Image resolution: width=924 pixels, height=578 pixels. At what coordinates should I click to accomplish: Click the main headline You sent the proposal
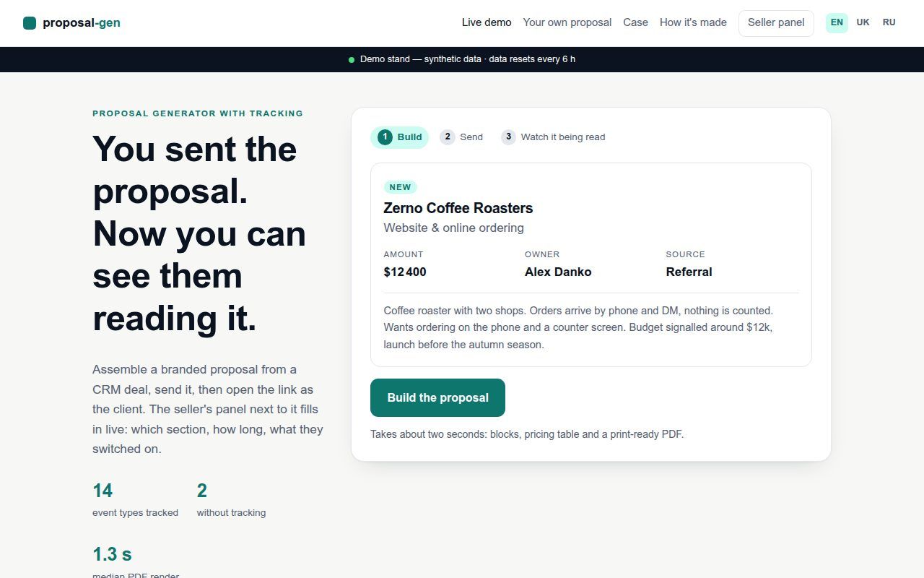point(199,233)
